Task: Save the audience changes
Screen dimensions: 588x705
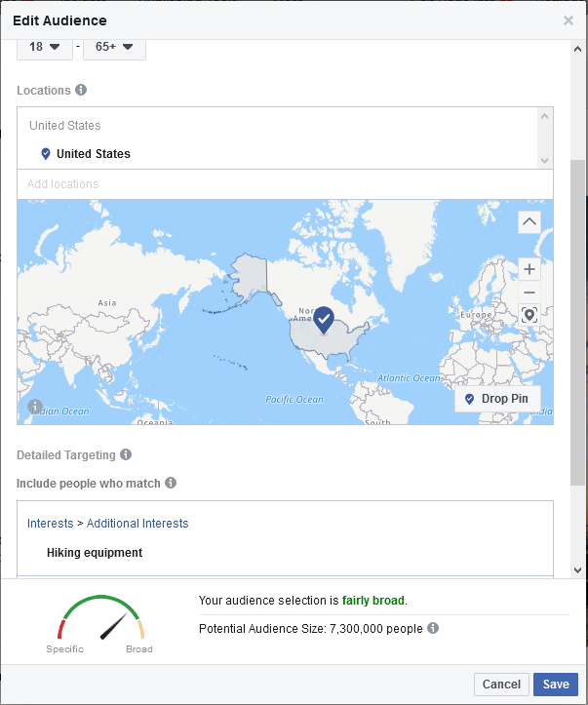Action: tap(556, 684)
